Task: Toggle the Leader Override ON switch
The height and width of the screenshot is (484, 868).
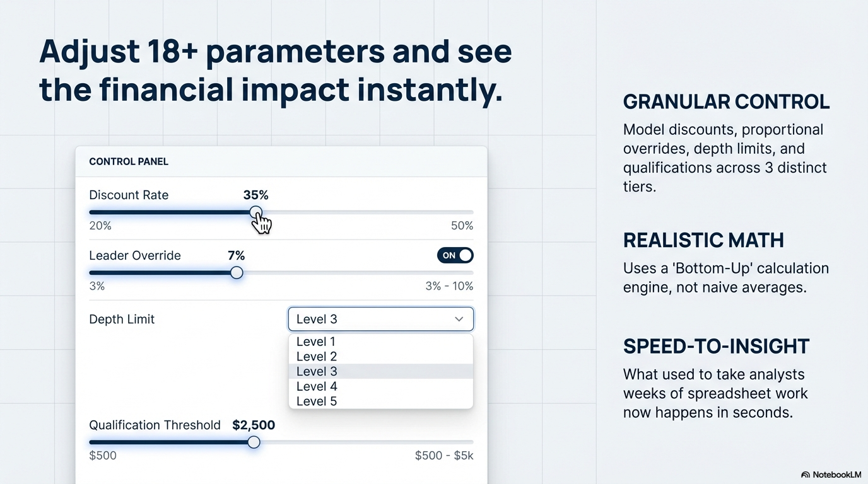Action: (455, 255)
